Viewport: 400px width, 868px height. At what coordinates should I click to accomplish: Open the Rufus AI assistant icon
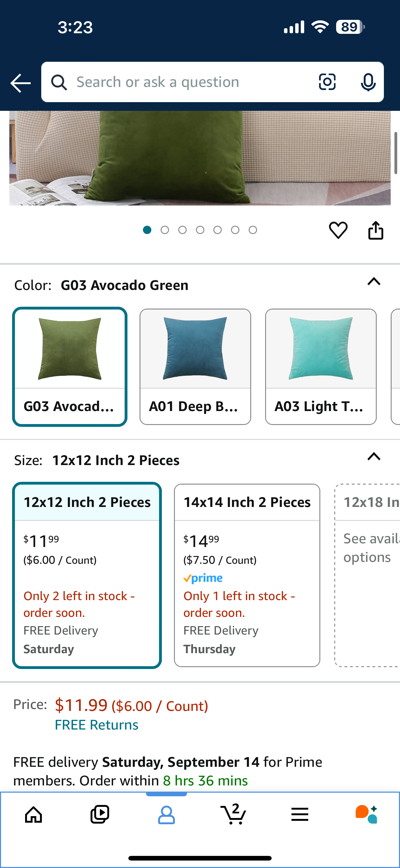367,815
